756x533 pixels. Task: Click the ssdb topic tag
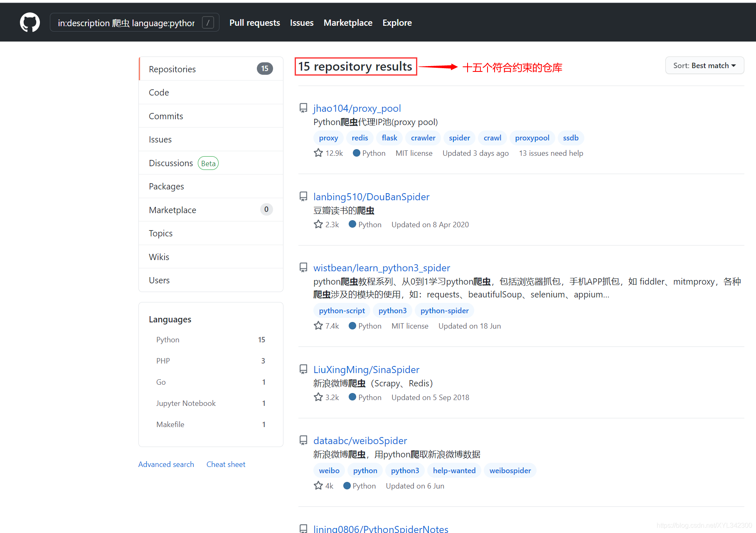pyautogui.click(x=571, y=138)
